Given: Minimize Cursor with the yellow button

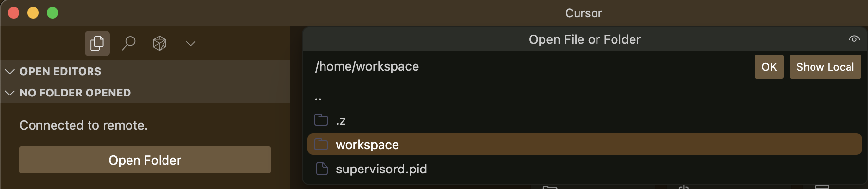Looking at the screenshot, I should (x=33, y=13).
